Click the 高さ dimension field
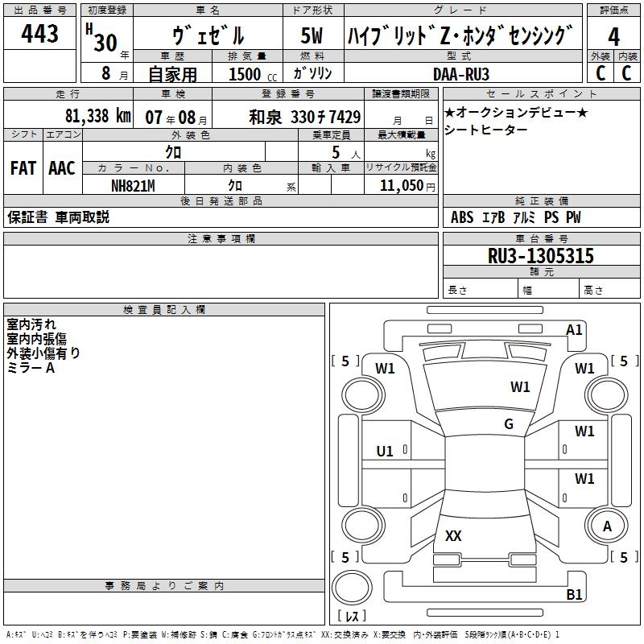The width and height of the screenshot is (644, 644). point(609,289)
